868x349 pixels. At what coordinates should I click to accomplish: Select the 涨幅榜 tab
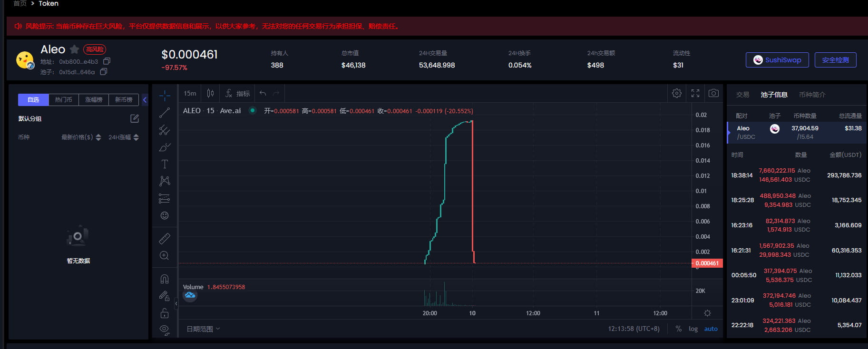94,99
